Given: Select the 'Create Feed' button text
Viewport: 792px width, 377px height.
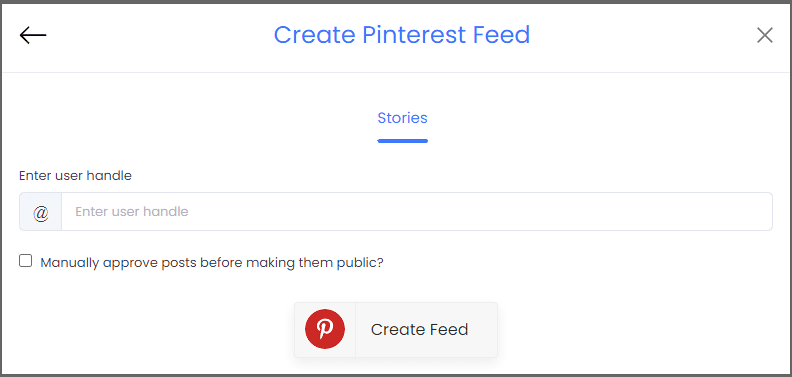Looking at the screenshot, I should point(419,329).
